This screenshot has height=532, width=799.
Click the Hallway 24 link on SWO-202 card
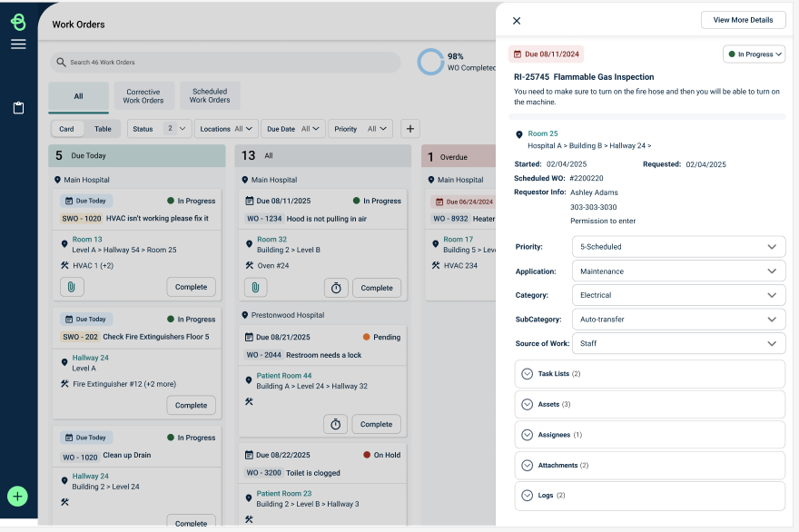(x=90, y=358)
